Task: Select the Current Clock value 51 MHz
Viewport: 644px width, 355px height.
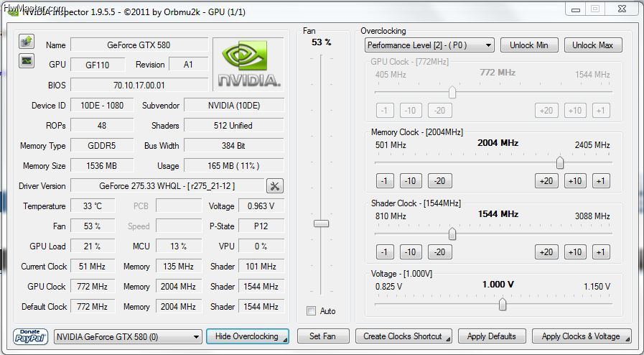Action: pos(93,266)
